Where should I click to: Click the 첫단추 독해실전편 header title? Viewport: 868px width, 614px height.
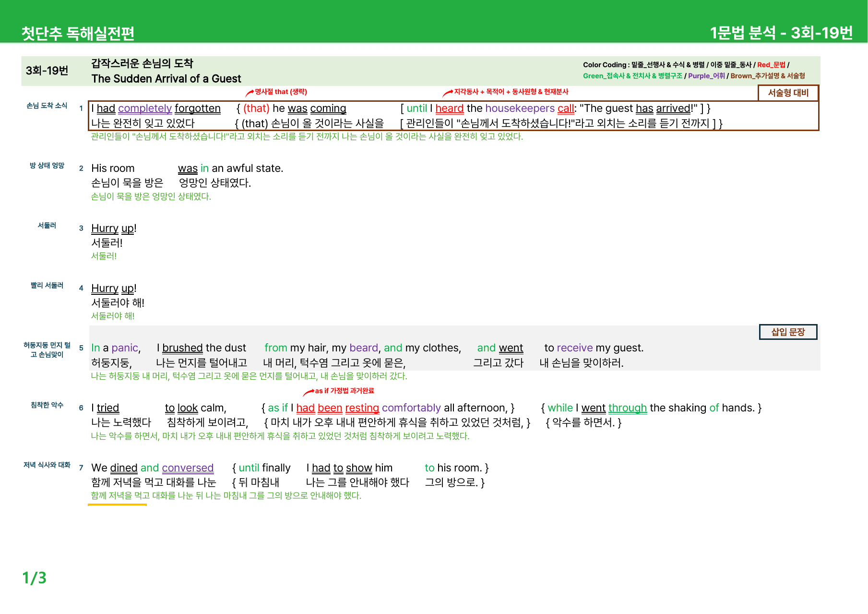pyautogui.click(x=78, y=33)
